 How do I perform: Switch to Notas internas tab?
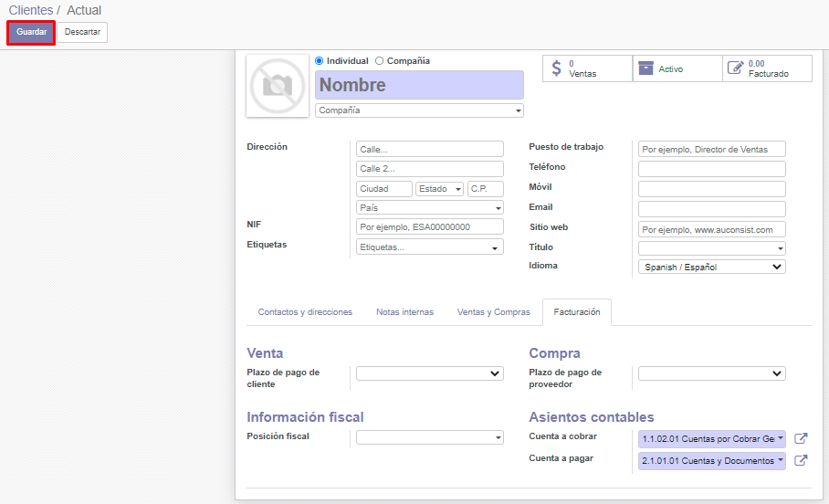pyautogui.click(x=404, y=312)
